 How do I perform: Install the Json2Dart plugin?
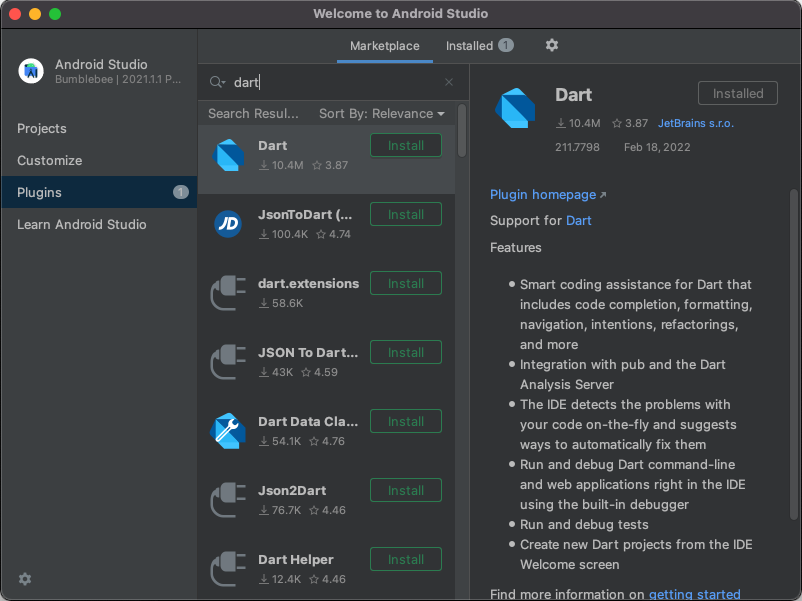(x=406, y=491)
